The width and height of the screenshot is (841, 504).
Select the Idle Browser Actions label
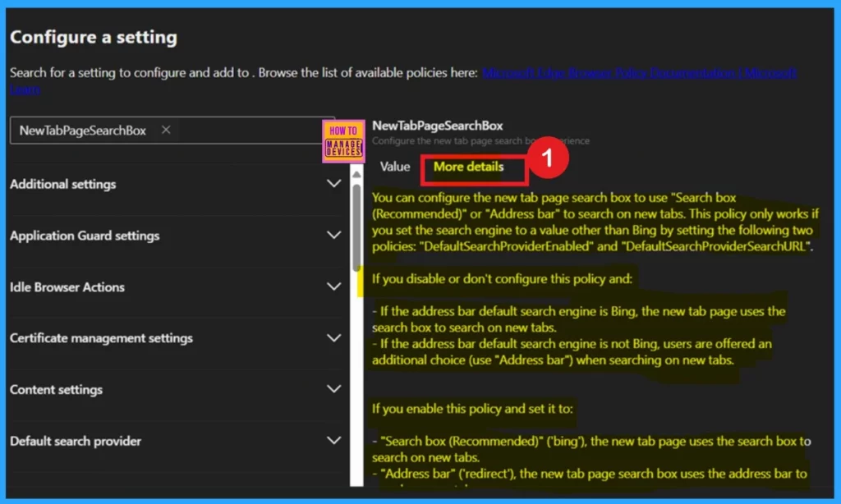(x=67, y=286)
